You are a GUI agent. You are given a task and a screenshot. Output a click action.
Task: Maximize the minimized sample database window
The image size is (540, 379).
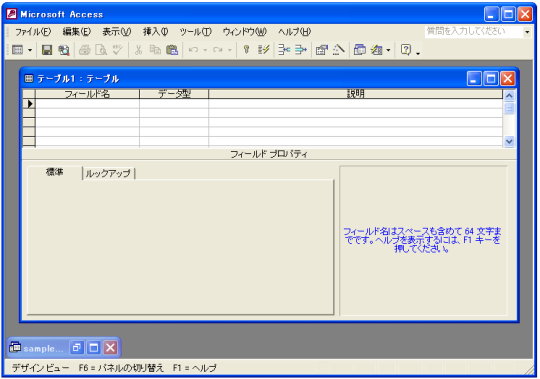click(93, 348)
